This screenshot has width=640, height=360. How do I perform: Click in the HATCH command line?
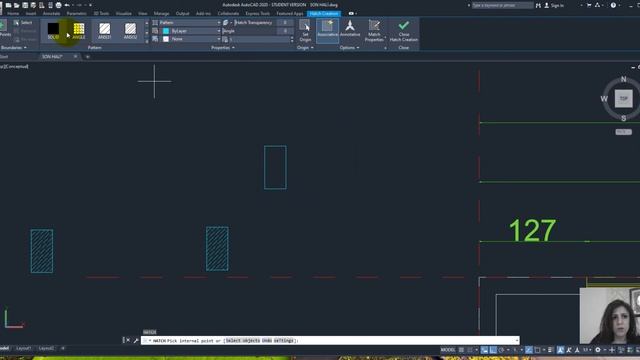(x=330, y=340)
